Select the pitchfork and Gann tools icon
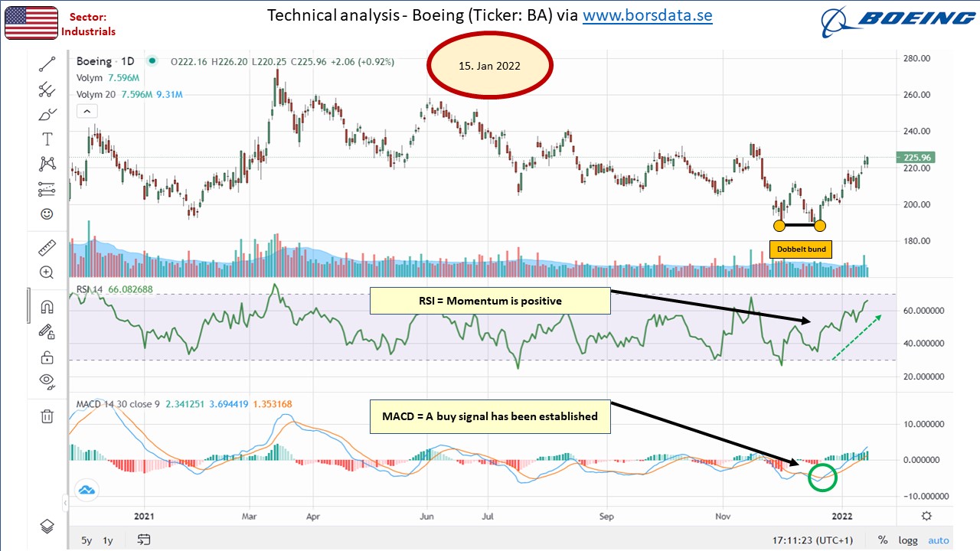Image resolution: width=980 pixels, height=551 pixels. [x=47, y=90]
